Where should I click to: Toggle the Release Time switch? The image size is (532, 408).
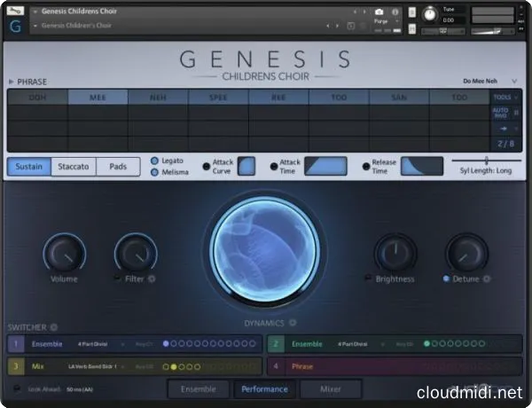365,167
